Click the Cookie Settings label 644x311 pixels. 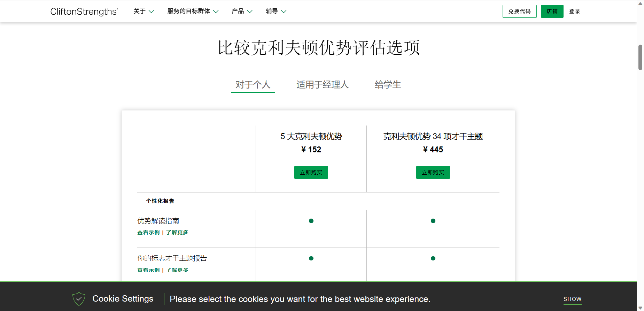click(x=123, y=299)
